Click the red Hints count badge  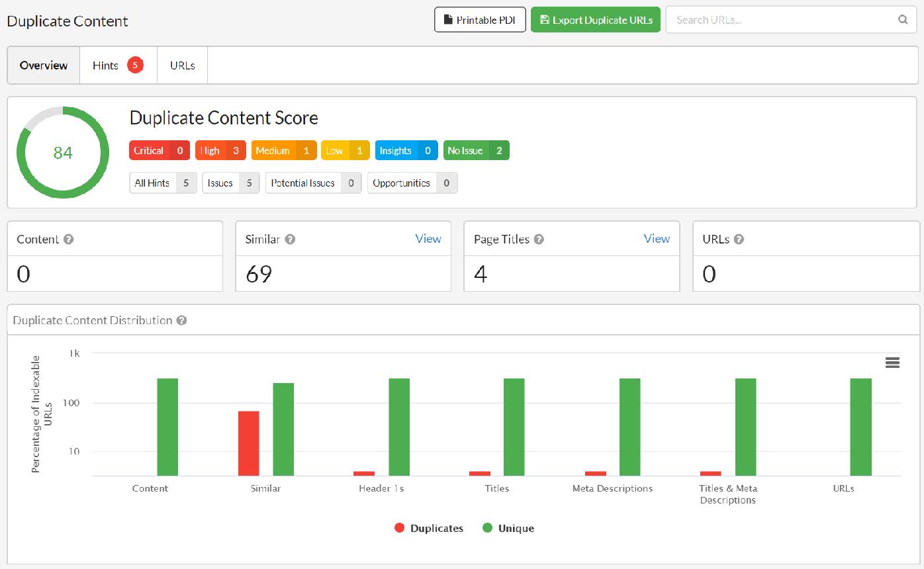(135, 65)
